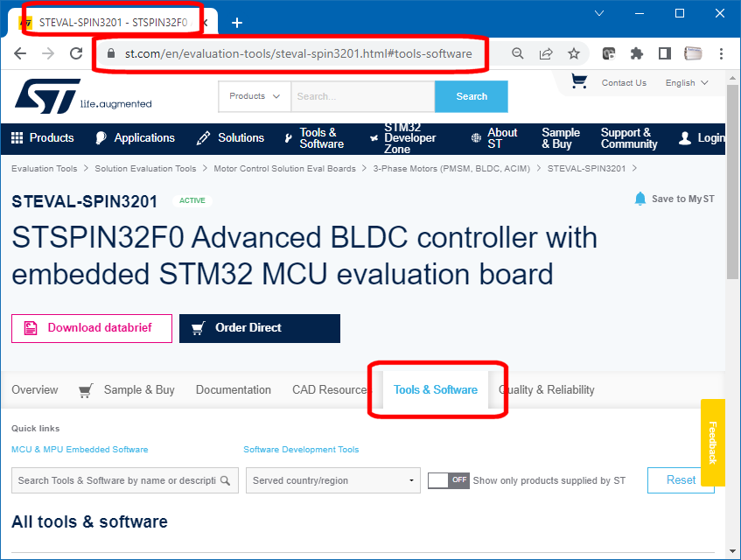
Task: Open the Contact Us link
Action: click(624, 83)
